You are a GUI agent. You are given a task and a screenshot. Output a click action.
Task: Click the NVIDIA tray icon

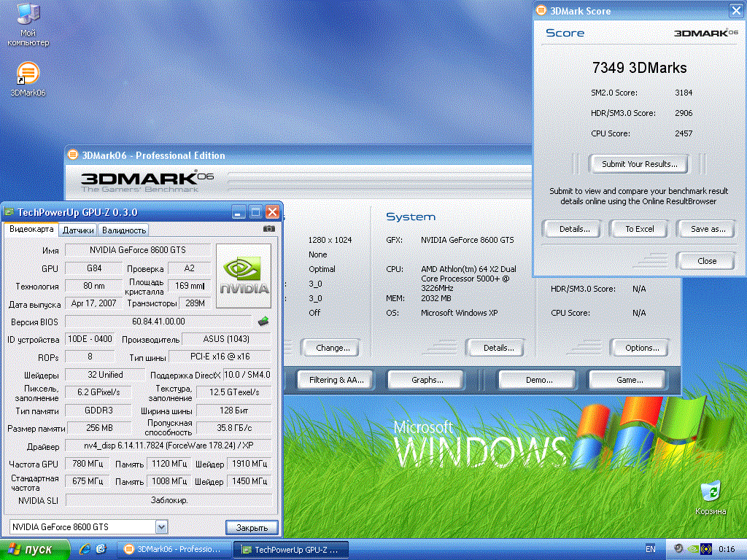coord(694,549)
